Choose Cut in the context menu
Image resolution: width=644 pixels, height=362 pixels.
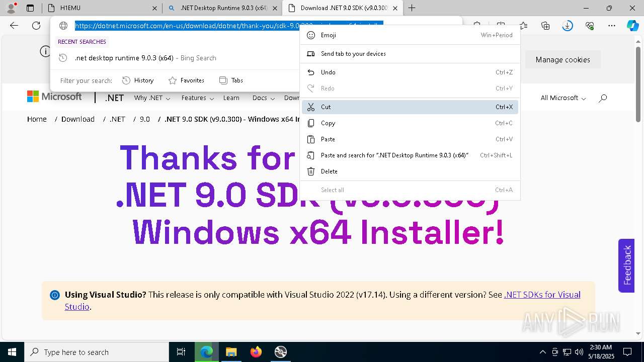(410, 107)
